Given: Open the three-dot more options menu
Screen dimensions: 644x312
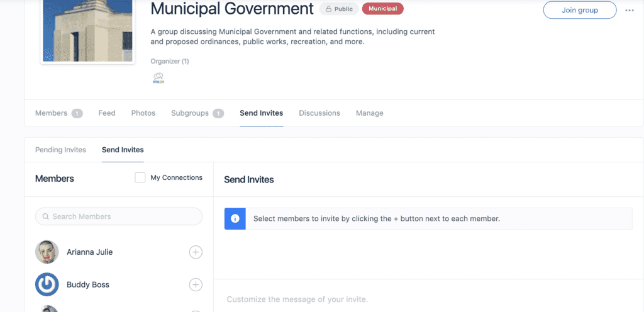Looking at the screenshot, I should point(629,10).
